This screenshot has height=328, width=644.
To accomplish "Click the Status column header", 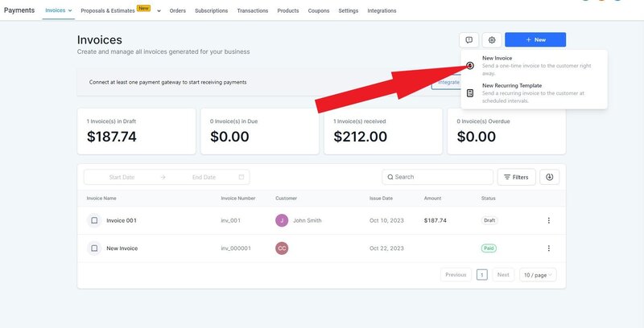I will point(489,199).
